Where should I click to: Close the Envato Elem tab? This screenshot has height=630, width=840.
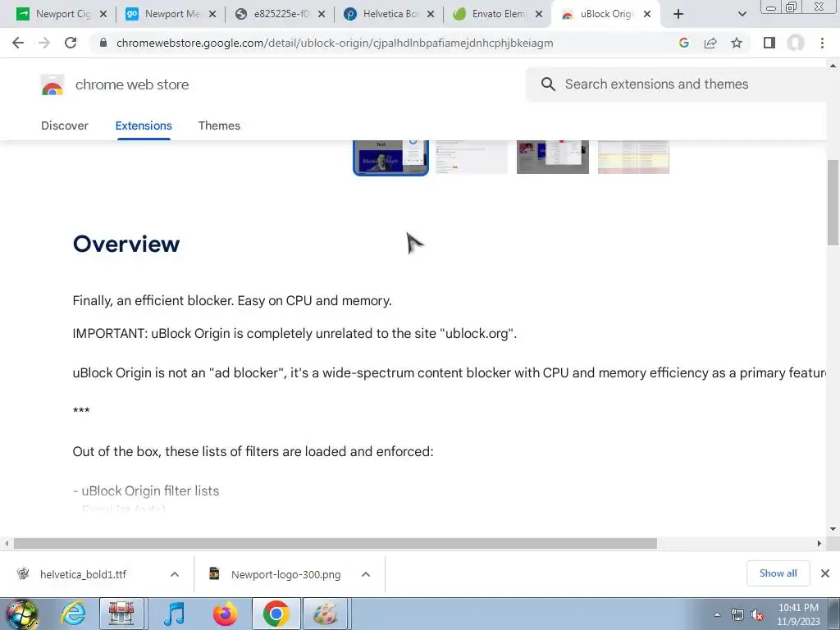pos(539,14)
